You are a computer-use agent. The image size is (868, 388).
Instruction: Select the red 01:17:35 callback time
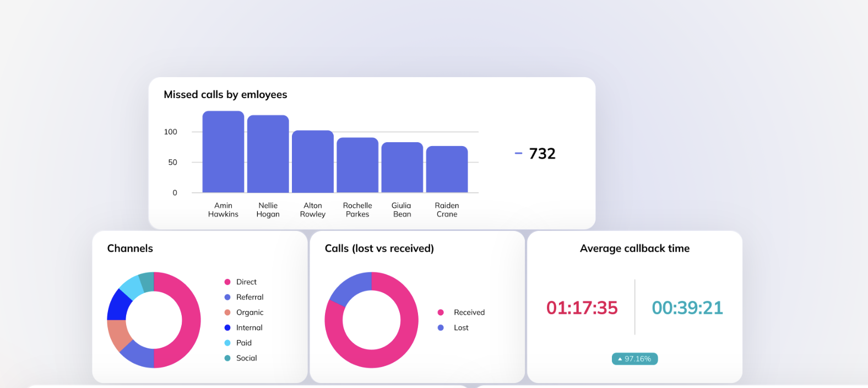(x=582, y=308)
